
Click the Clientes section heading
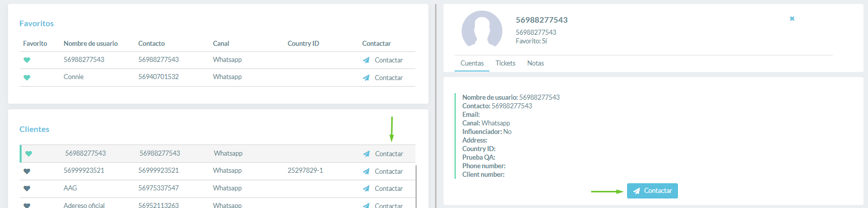[x=34, y=129]
